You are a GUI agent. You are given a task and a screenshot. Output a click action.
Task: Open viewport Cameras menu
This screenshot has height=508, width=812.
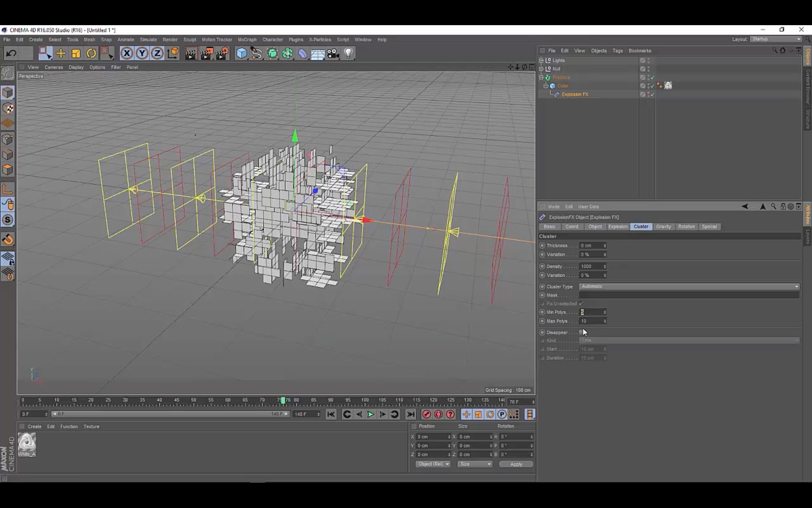(54, 67)
